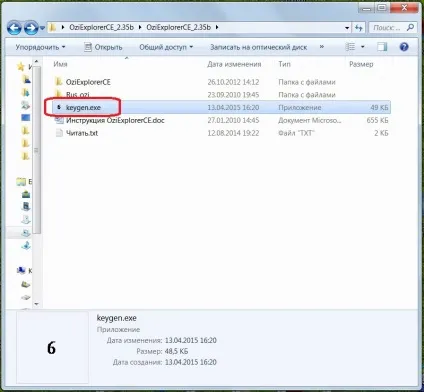
Task: Open address bar history dropdown arrow
Action: tap(347, 28)
